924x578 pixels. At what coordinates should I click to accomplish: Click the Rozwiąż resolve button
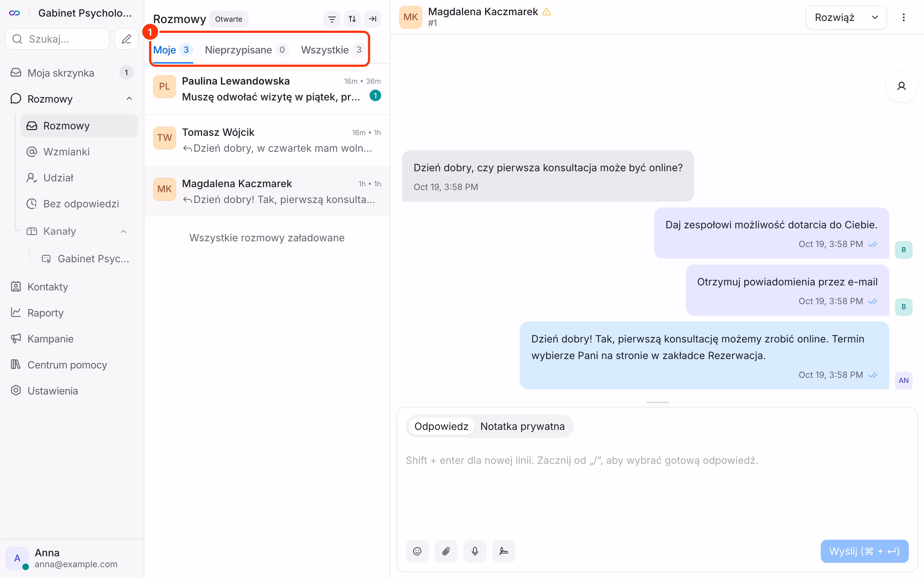(834, 17)
